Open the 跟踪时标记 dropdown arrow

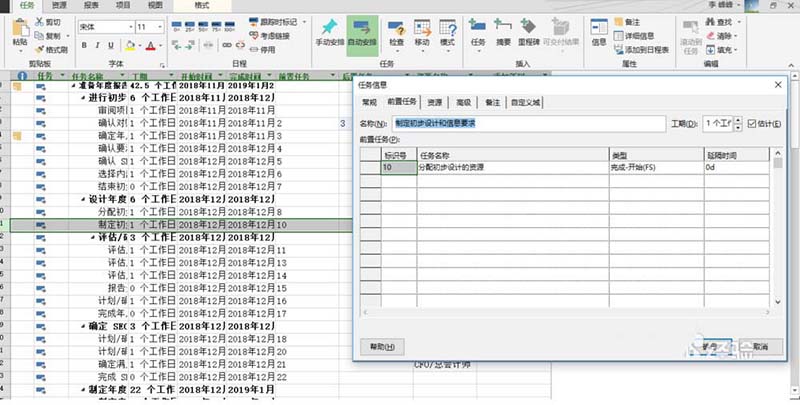pyautogui.click(x=304, y=22)
